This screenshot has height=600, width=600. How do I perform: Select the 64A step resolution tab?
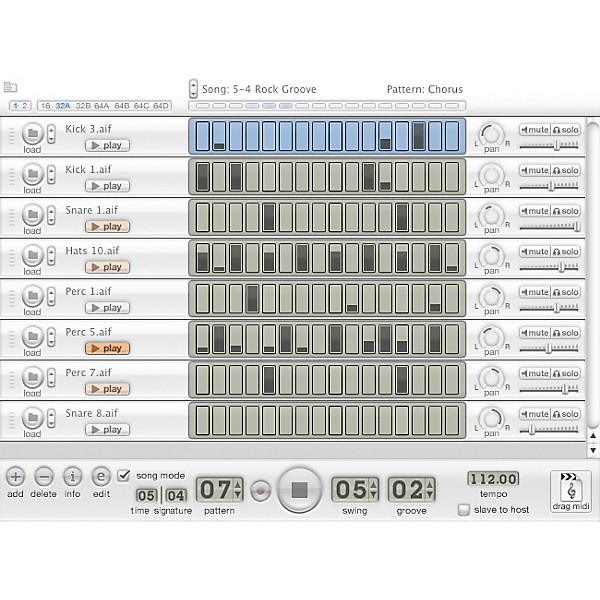101,106
